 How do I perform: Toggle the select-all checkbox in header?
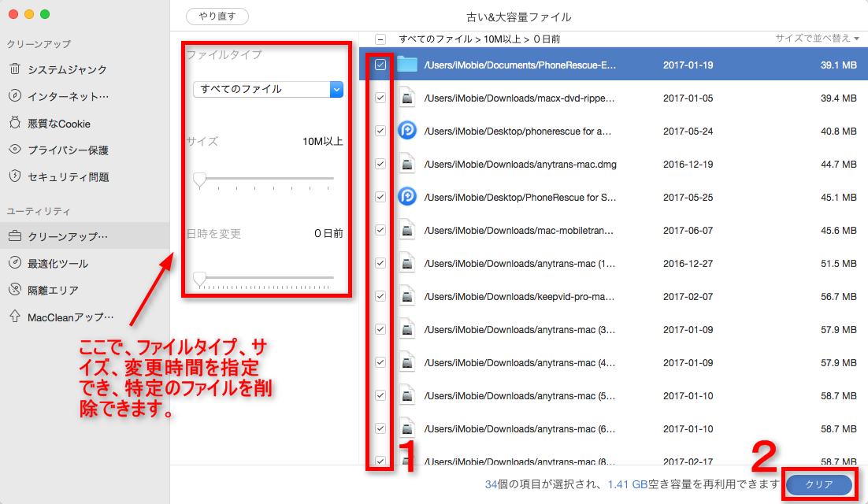[x=380, y=39]
